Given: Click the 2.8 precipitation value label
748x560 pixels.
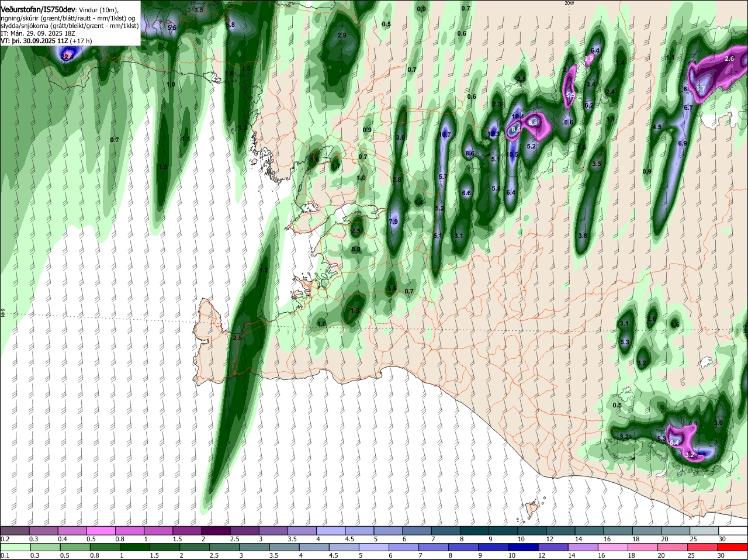Looking at the screenshot, I should [x=397, y=179].
